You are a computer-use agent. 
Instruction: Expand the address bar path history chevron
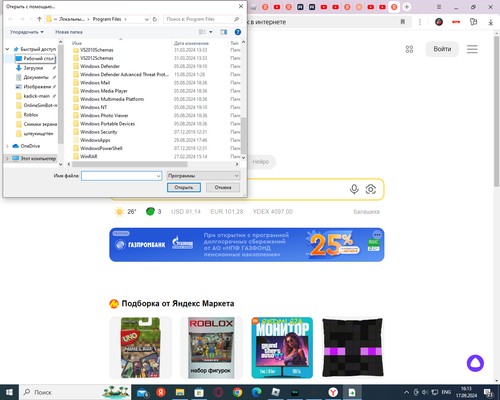[x=147, y=19]
